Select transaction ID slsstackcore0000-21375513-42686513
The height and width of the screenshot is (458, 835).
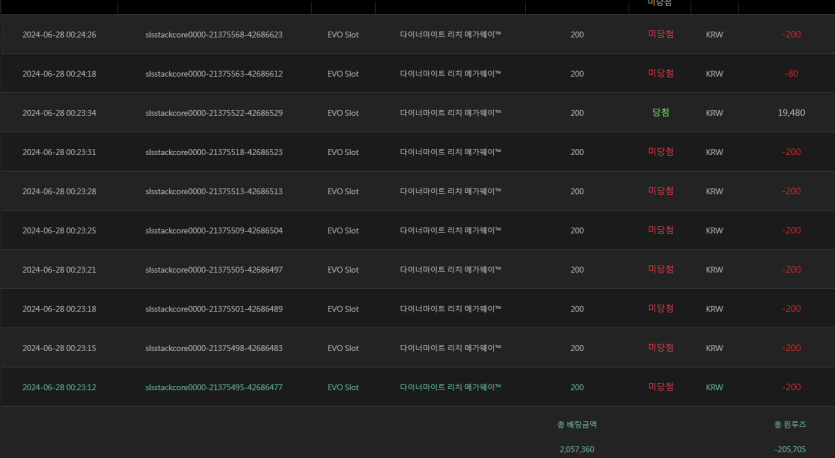coord(214,191)
